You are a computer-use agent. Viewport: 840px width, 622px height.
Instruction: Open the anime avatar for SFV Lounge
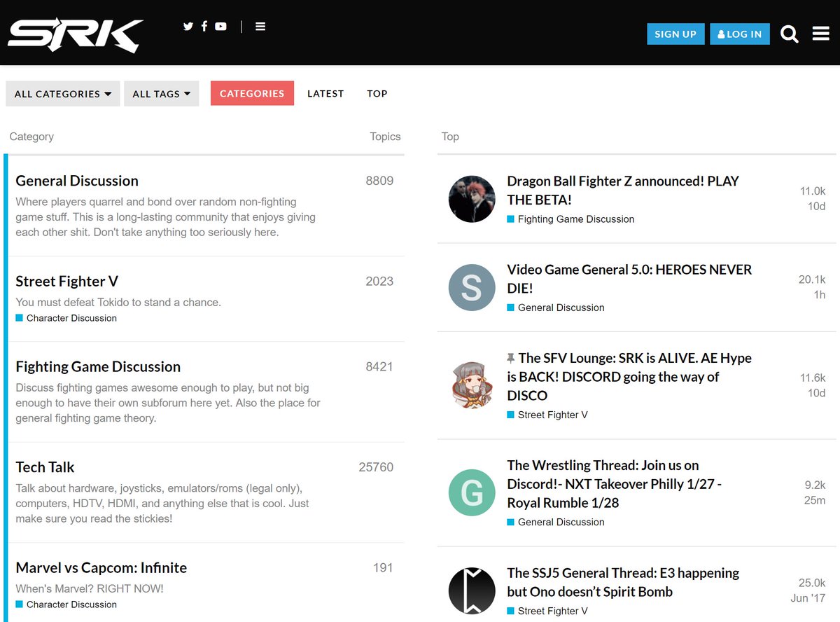pos(472,385)
